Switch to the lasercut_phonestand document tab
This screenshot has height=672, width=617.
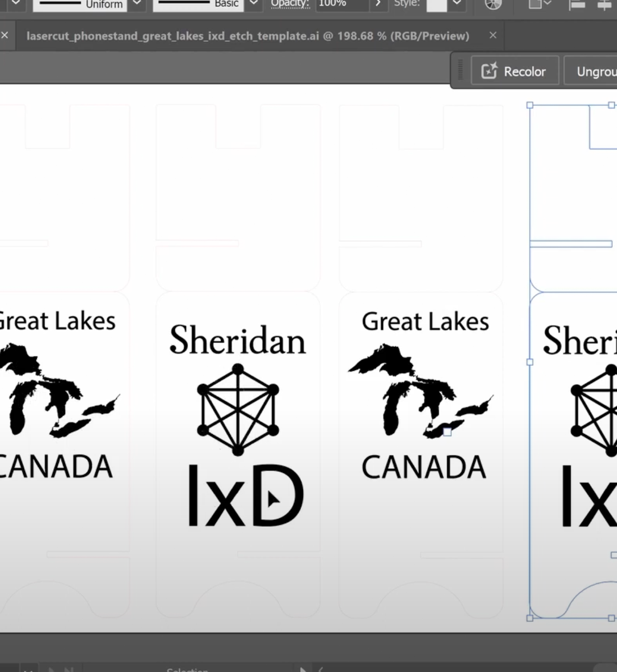click(248, 36)
